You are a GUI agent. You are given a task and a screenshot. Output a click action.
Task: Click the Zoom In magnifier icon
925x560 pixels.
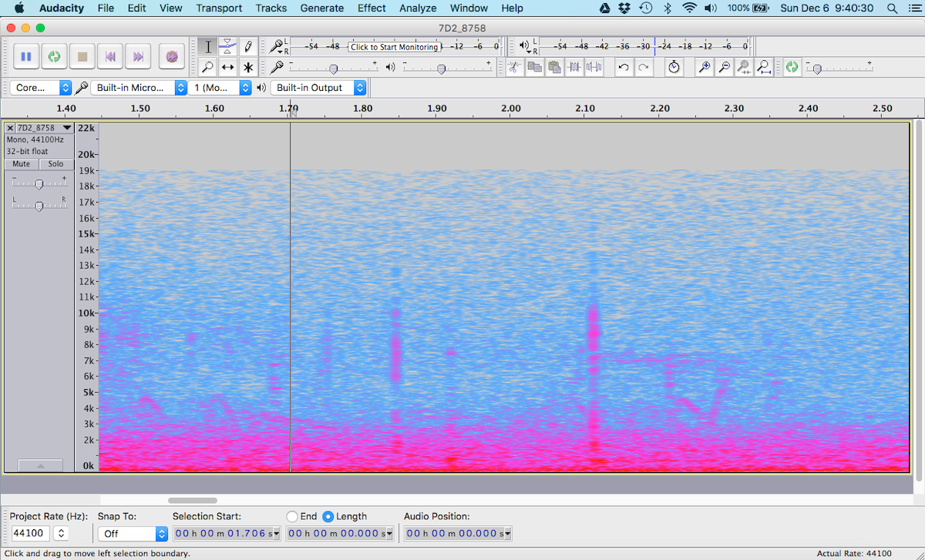point(704,67)
